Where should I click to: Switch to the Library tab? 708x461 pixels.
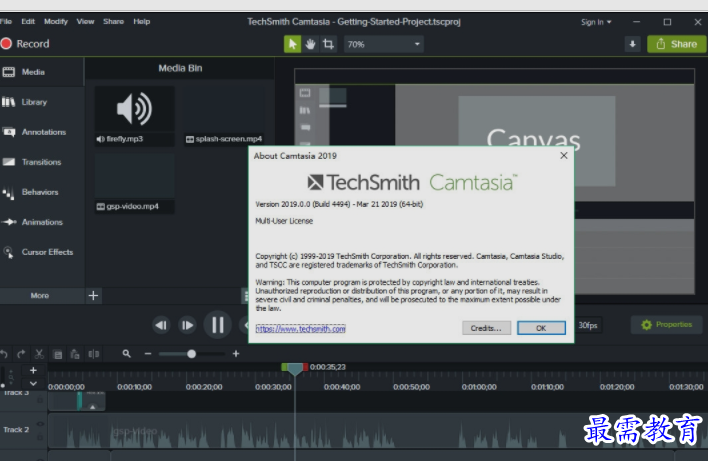[42, 102]
